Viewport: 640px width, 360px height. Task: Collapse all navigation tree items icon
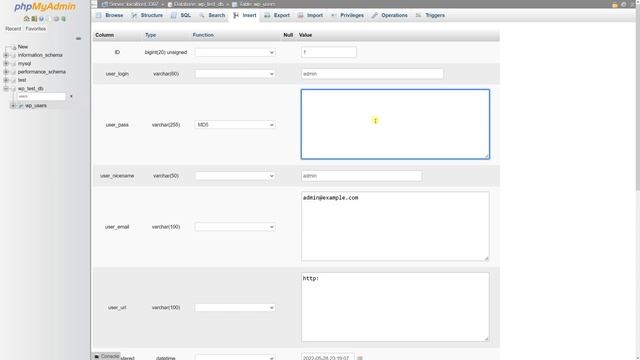coord(78,38)
